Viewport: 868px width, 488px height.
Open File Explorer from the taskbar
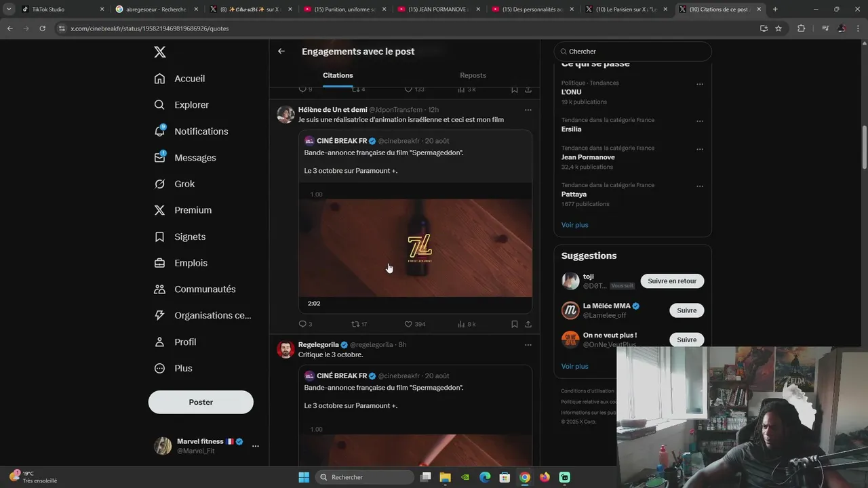[446, 477]
